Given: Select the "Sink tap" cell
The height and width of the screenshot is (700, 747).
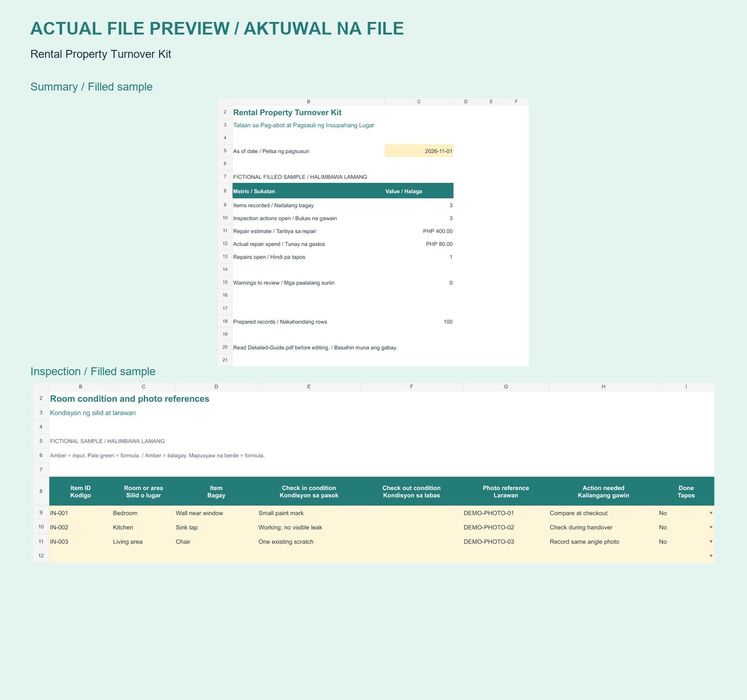Looking at the screenshot, I should pos(216,527).
